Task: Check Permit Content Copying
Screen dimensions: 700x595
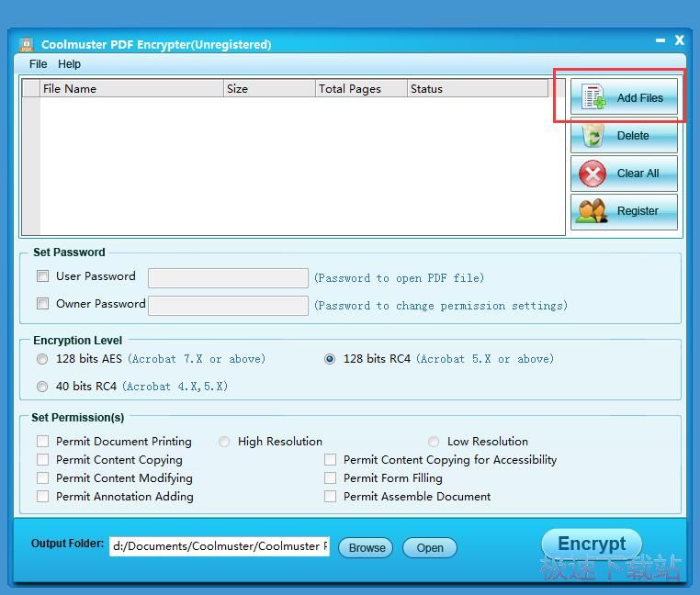Action: (x=43, y=459)
